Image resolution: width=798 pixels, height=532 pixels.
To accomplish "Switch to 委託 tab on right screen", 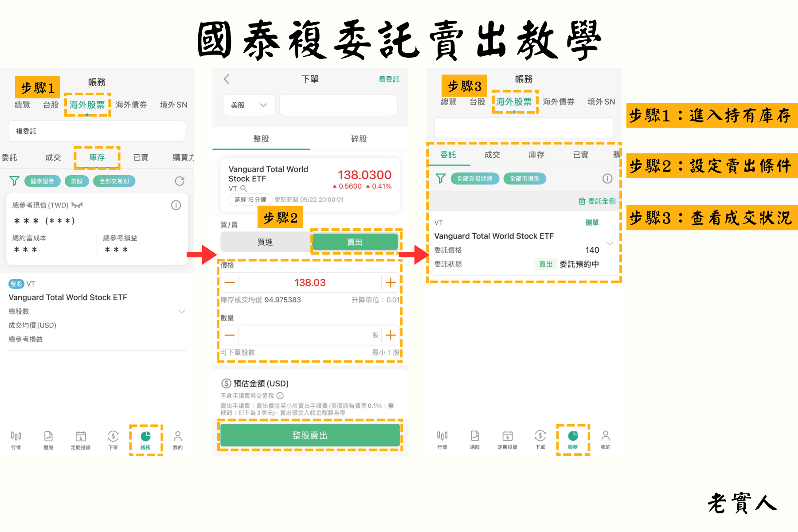I will pyautogui.click(x=448, y=155).
